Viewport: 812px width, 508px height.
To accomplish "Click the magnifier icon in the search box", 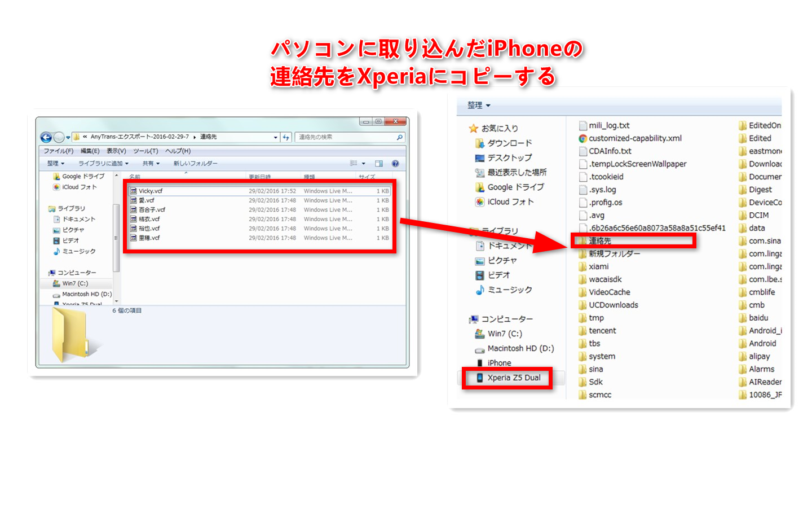I will pos(399,137).
